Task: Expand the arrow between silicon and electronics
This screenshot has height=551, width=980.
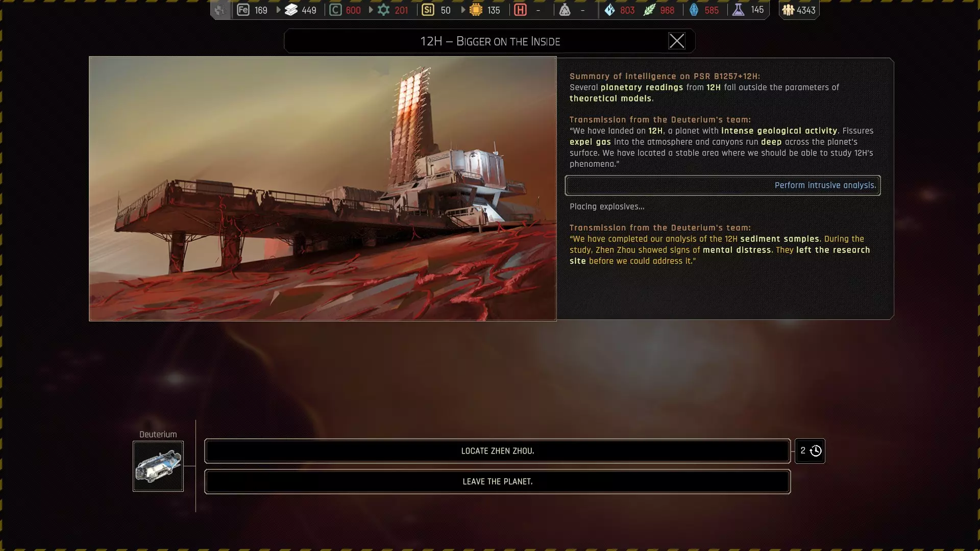Action: (x=463, y=10)
